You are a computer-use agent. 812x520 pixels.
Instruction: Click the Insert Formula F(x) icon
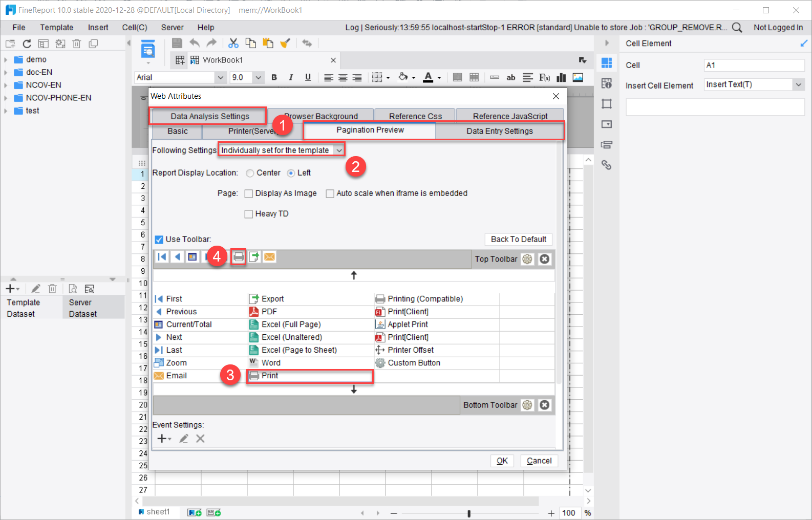click(x=544, y=77)
